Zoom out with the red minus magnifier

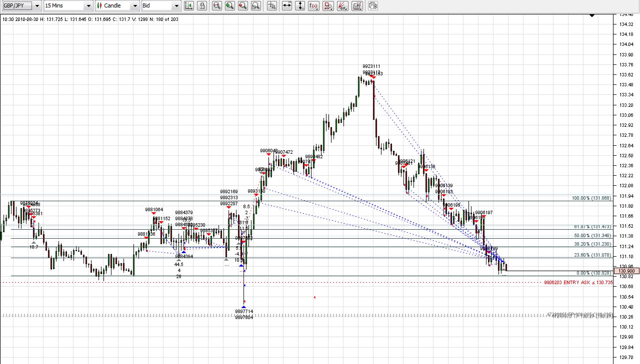pos(242,6)
